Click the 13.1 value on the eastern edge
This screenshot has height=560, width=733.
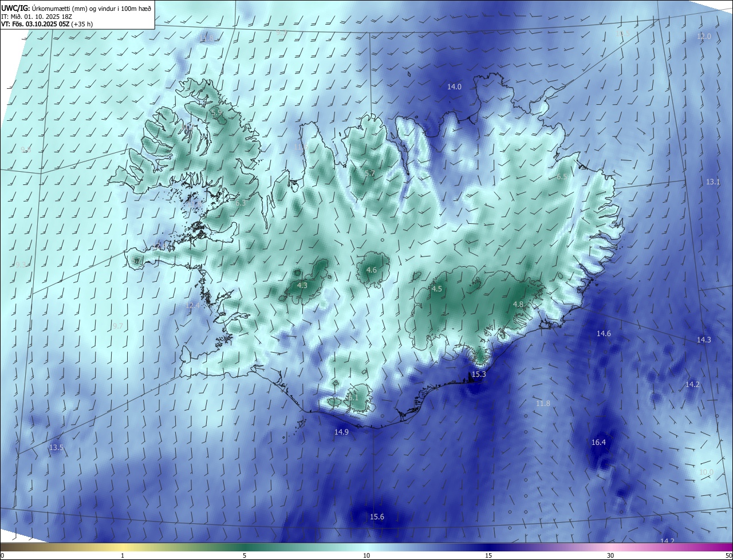pos(713,182)
